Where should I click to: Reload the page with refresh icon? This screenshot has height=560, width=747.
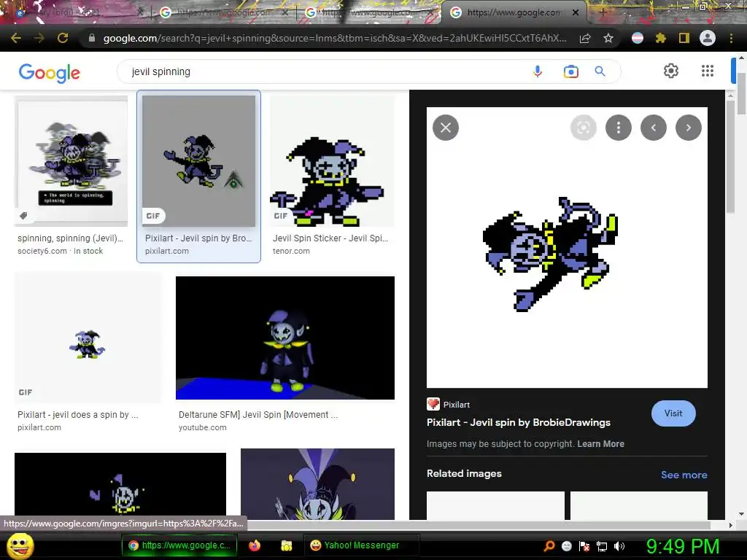63,38
